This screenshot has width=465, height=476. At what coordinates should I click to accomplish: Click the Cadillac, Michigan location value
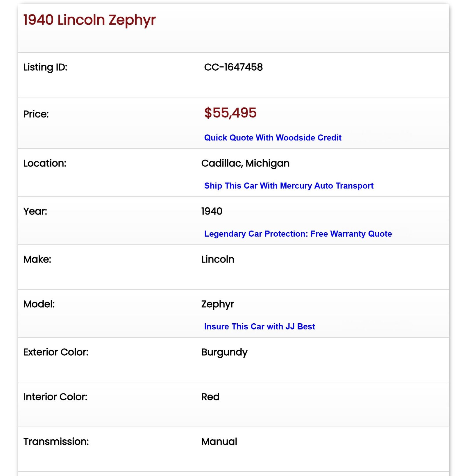click(x=245, y=163)
